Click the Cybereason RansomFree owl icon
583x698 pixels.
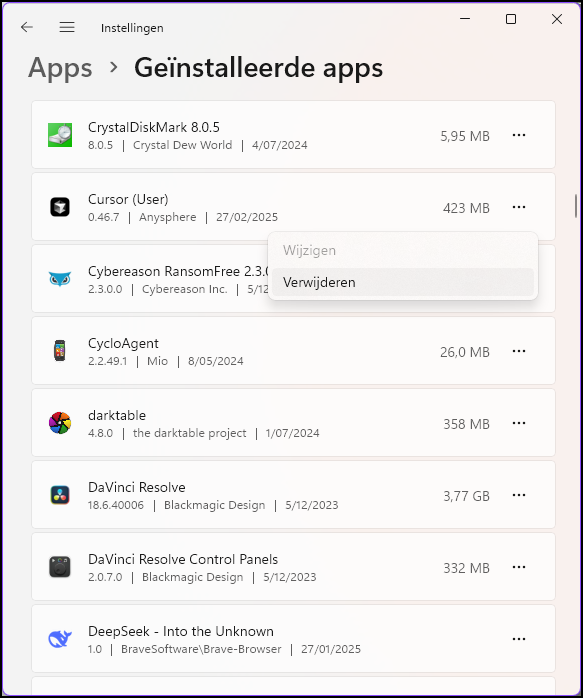[60, 279]
